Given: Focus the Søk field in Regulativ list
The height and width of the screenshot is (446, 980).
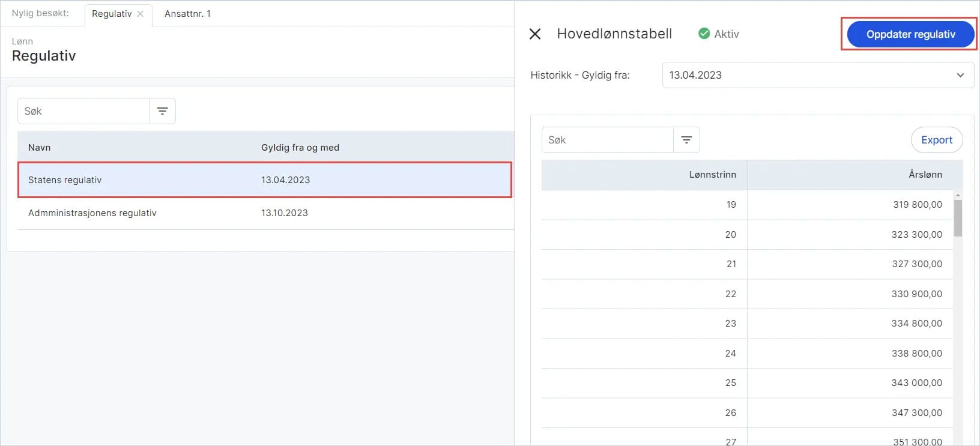Looking at the screenshot, I should pyautogui.click(x=83, y=111).
